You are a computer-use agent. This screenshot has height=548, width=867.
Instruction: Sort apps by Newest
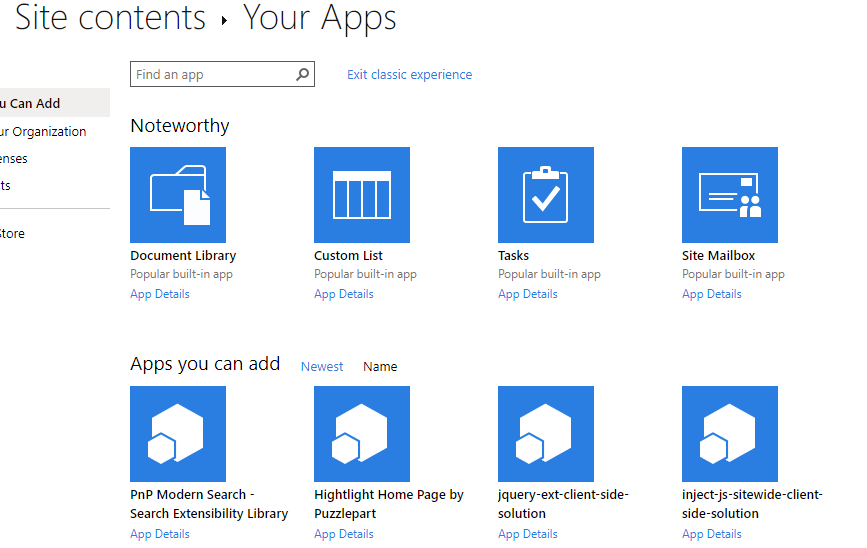click(322, 367)
